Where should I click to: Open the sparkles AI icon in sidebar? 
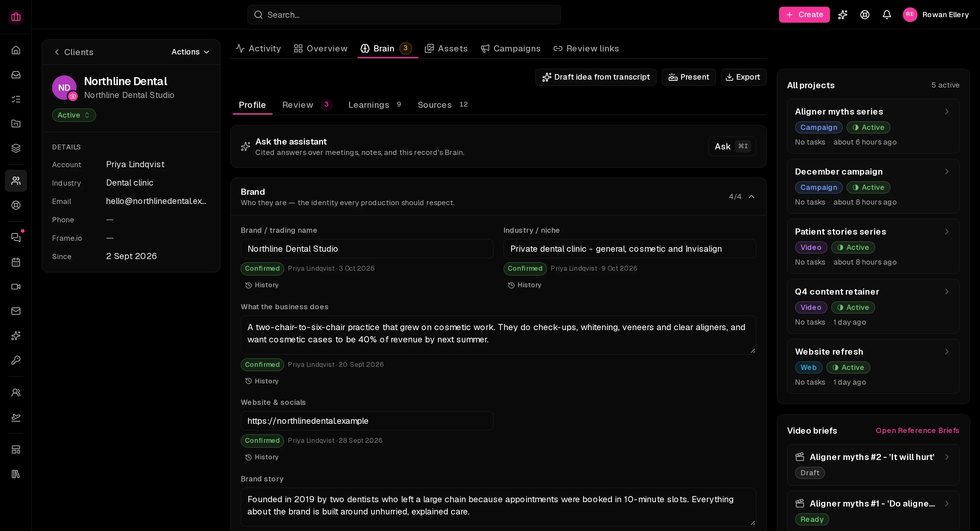point(16,336)
